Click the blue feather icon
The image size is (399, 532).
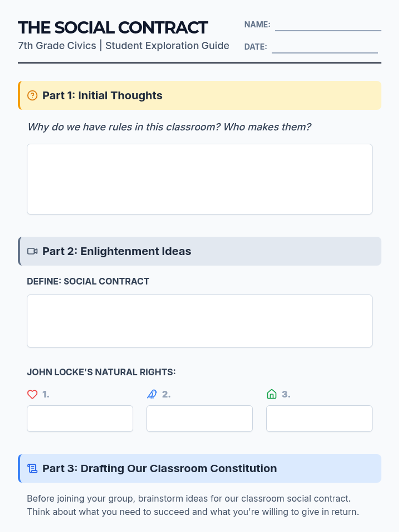152,394
